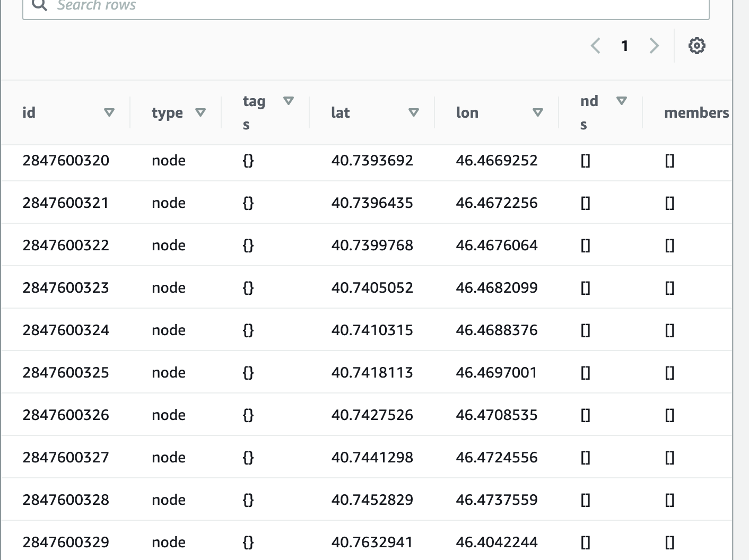
Task: Go to next page arrow
Action: click(x=654, y=46)
